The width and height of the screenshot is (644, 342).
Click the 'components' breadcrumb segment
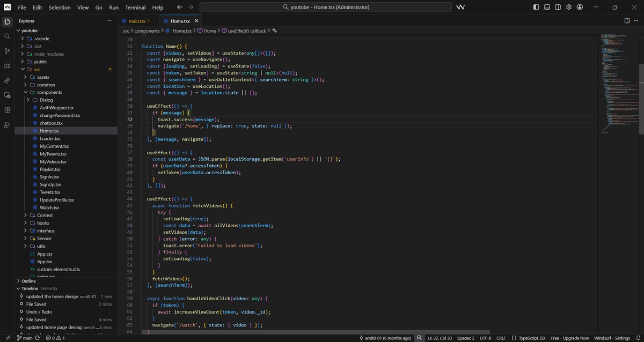tap(147, 31)
